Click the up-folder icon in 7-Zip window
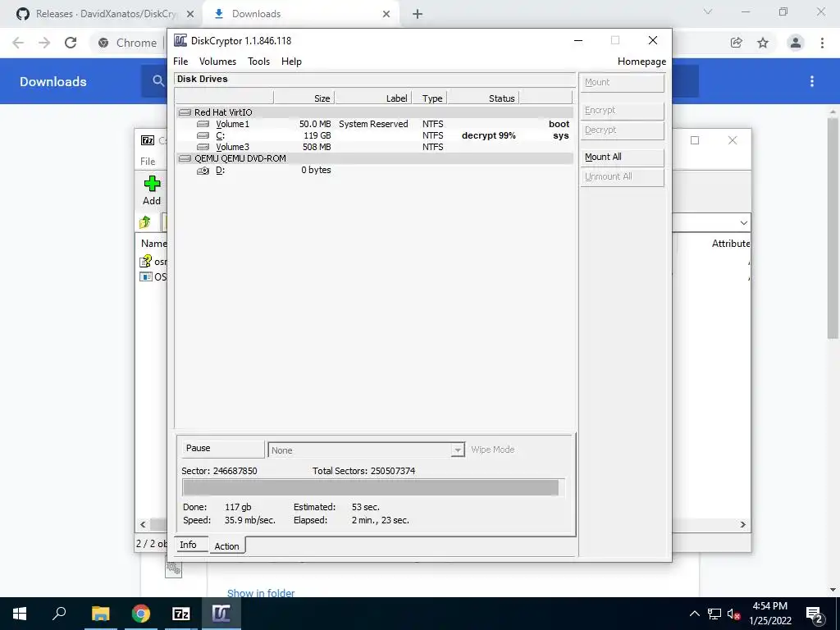This screenshot has width=840, height=630. (x=145, y=222)
